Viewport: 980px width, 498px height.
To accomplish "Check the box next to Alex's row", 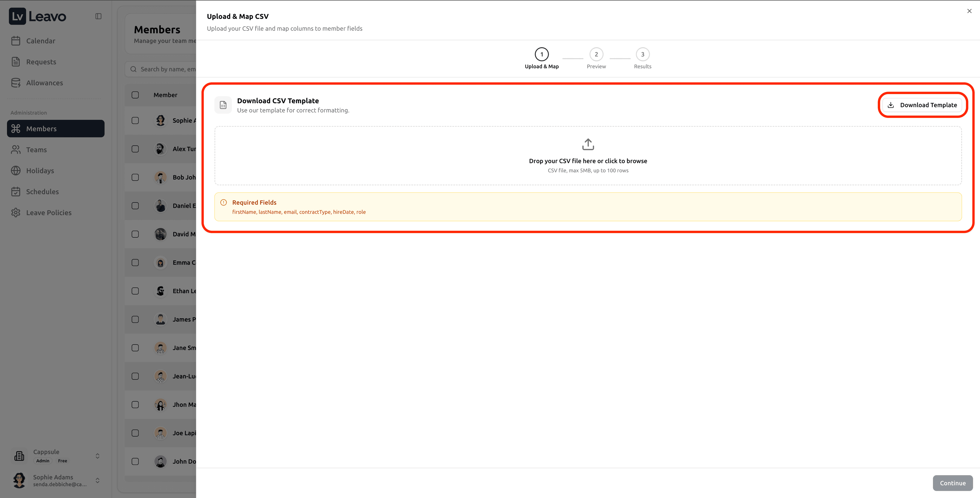I will pyautogui.click(x=135, y=149).
